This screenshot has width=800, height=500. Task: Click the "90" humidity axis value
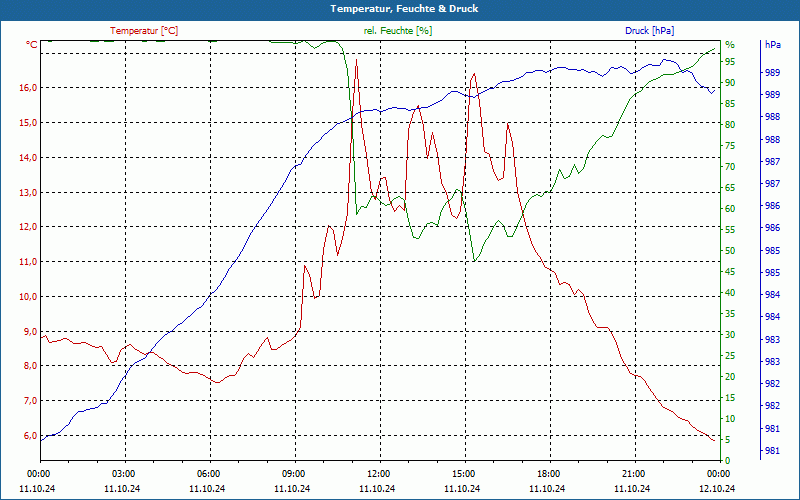[x=730, y=83]
